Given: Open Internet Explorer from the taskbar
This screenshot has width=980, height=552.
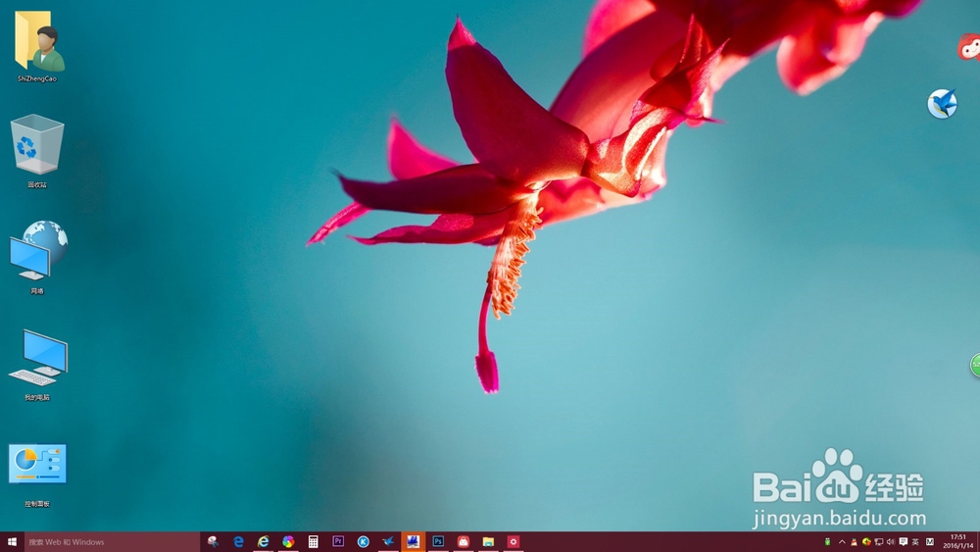Looking at the screenshot, I should click(x=263, y=542).
